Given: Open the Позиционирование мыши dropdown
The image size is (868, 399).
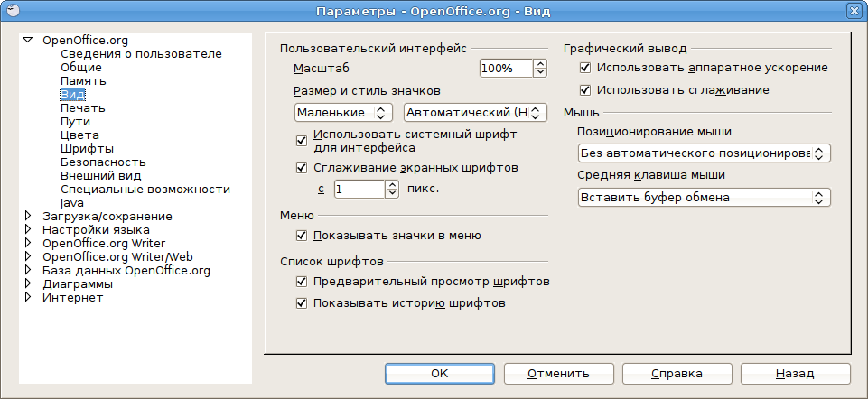Looking at the screenshot, I should pos(705,153).
